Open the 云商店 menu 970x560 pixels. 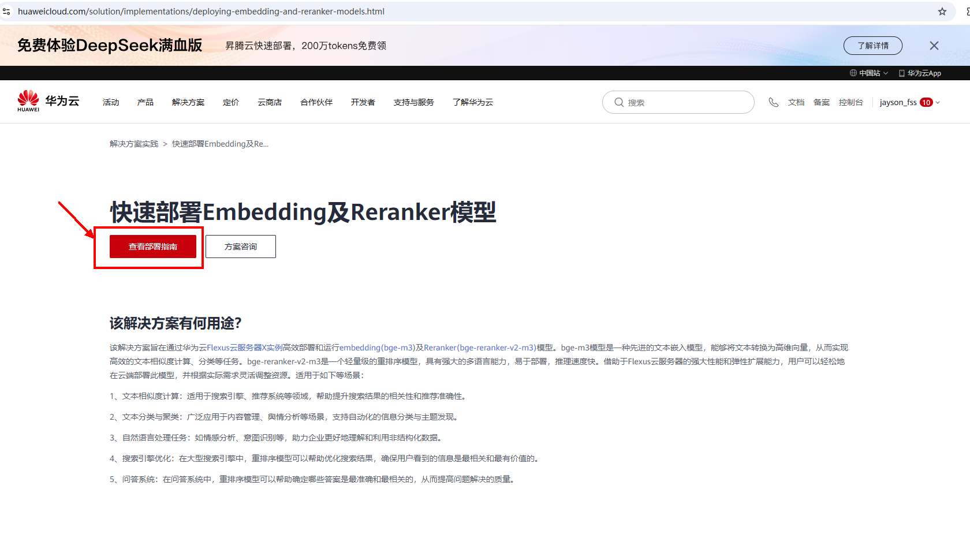click(270, 102)
